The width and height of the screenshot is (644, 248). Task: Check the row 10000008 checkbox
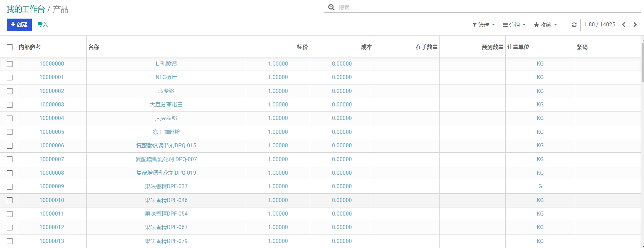(9, 173)
